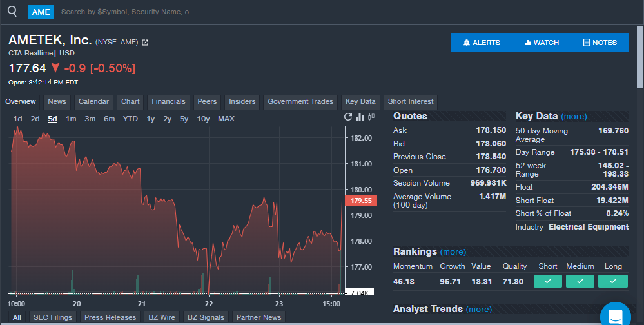Go to the Chart tab
The width and height of the screenshot is (644, 325).
pos(130,102)
